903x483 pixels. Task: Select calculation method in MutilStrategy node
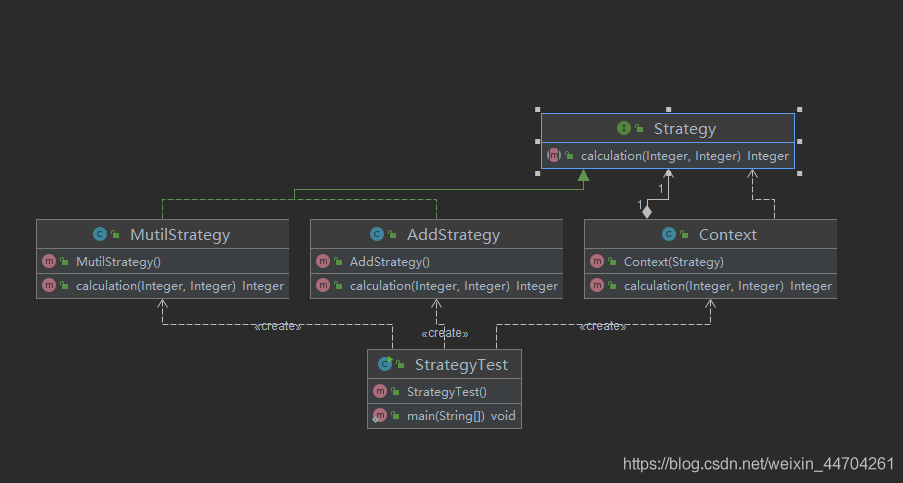[x=162, y=286]
